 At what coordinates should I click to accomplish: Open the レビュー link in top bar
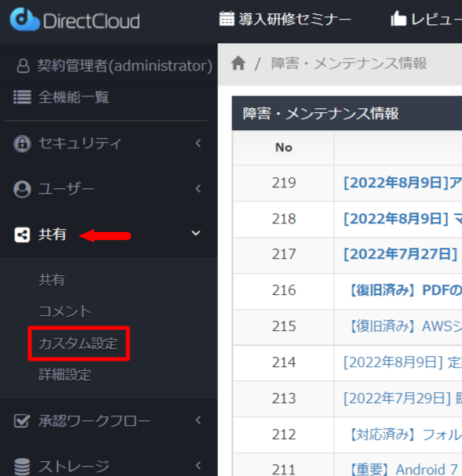436,19
